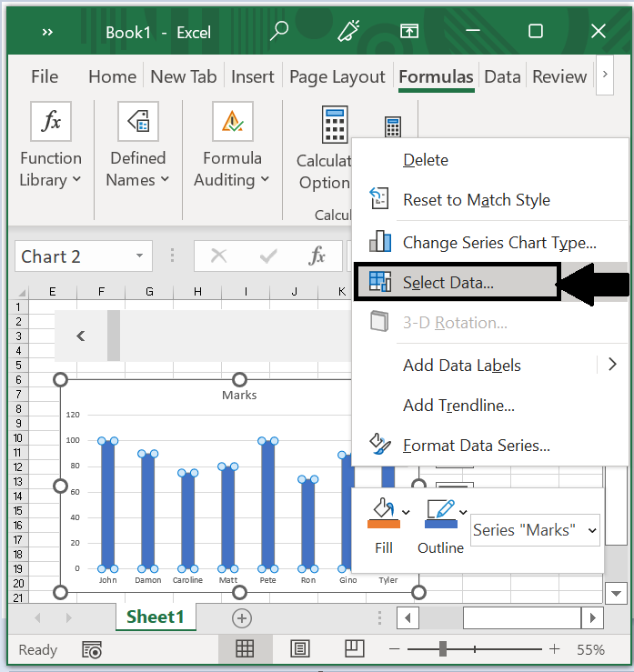
Task: Click the Formula Auditing icon
Action: [232, 121]
